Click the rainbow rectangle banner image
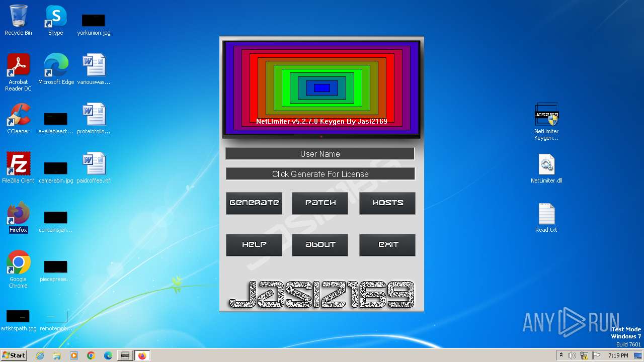This screenshot has height=362, width=644. (321, 88)
